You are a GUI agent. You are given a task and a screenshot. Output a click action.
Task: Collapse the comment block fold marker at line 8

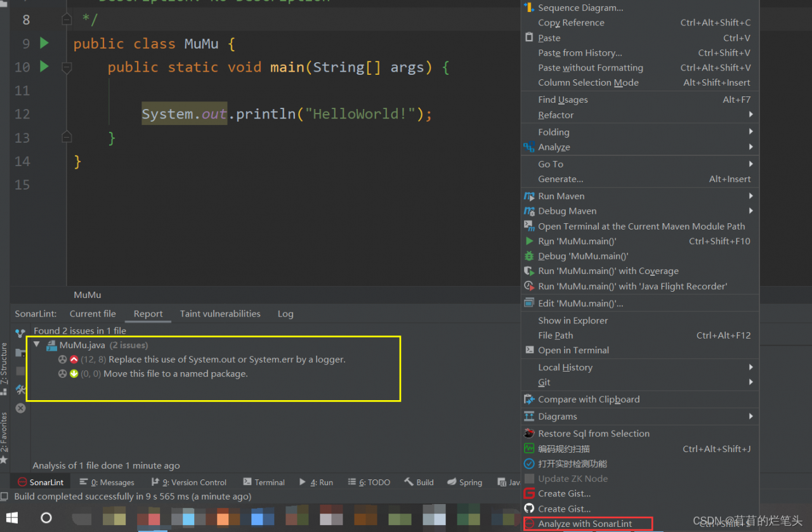click(67, 20)
